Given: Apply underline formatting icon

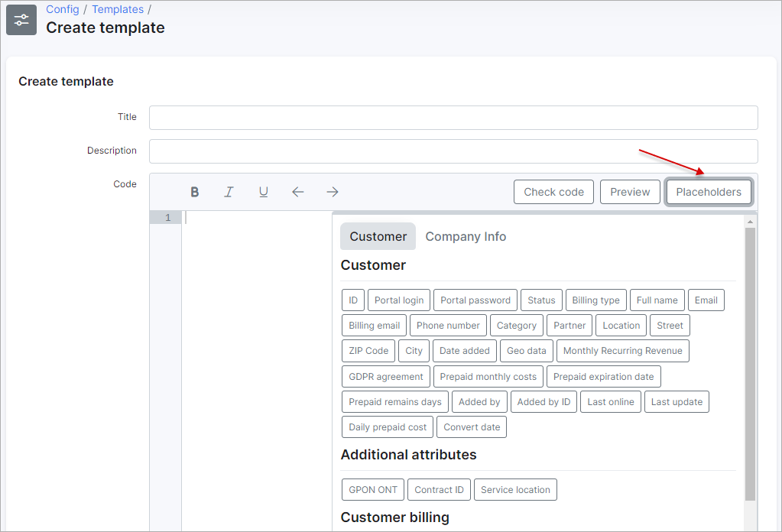Looking at the screenshot, I should click(263, 192).
